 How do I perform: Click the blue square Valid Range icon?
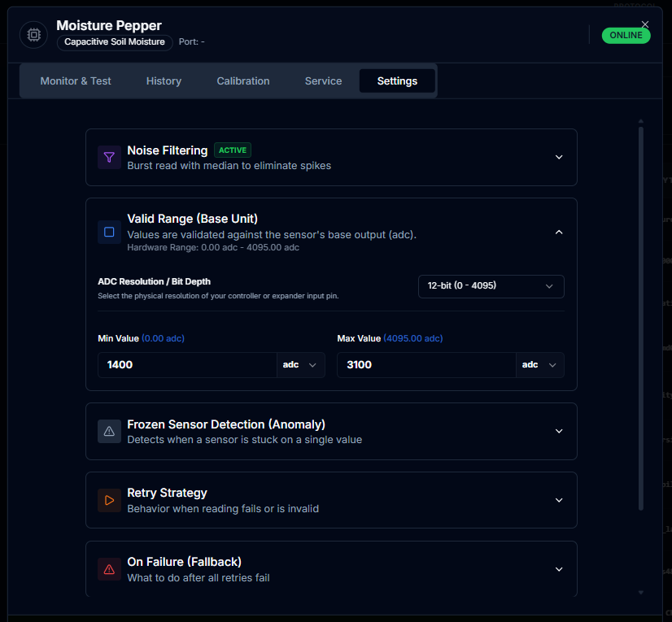(x=109, y=232)
